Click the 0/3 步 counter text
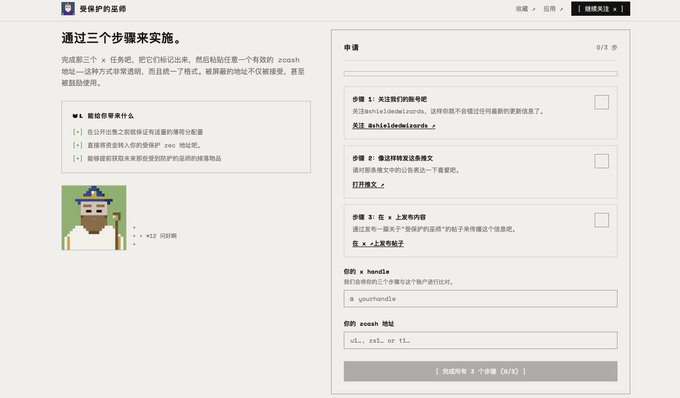Screen dimensions: 680x398 606,48
